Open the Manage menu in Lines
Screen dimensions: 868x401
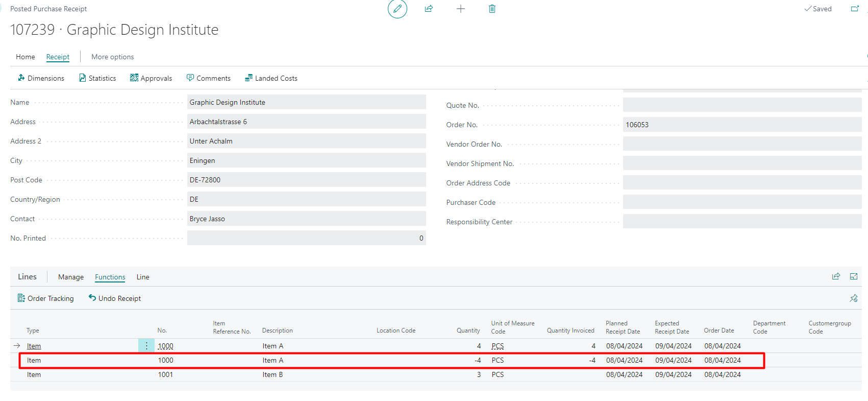[71, 277]
